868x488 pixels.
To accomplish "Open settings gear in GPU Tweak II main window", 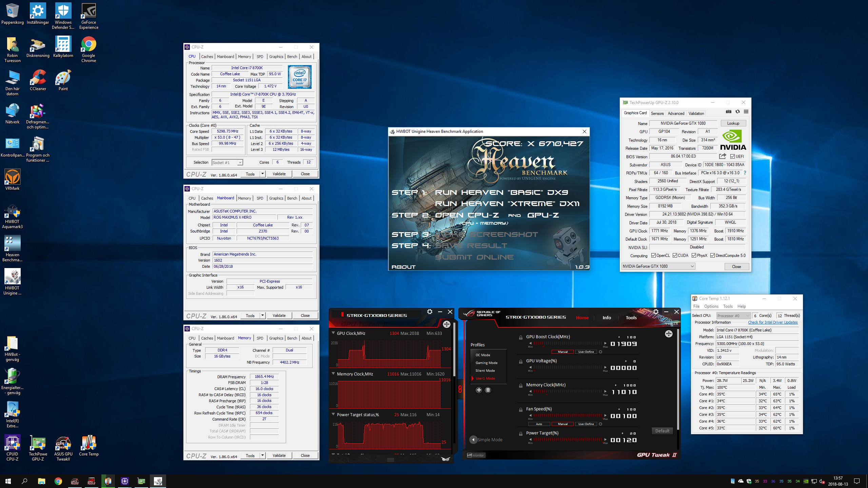I will [x=656, y=312].
